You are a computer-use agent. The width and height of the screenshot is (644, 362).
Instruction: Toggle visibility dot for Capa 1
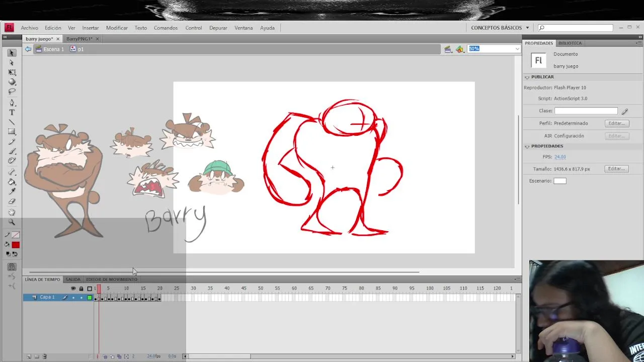(73, 298)
